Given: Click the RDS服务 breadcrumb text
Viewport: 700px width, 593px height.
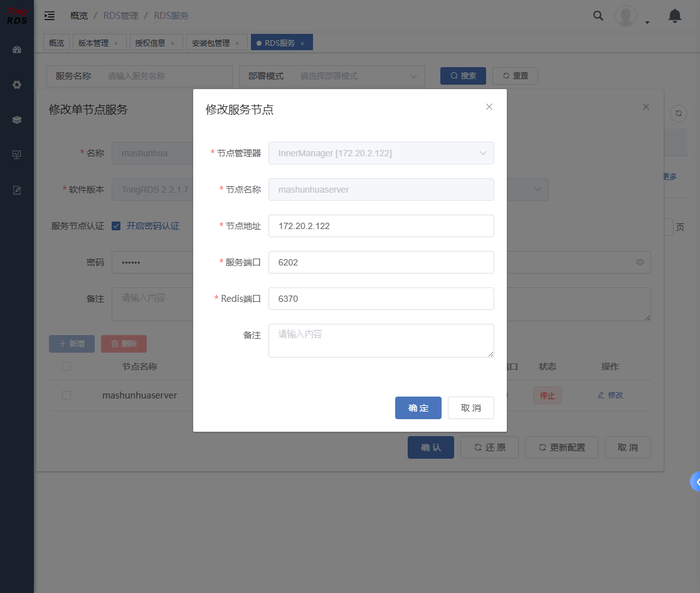Looking at the screenshot, I should (x=171, y=16).
